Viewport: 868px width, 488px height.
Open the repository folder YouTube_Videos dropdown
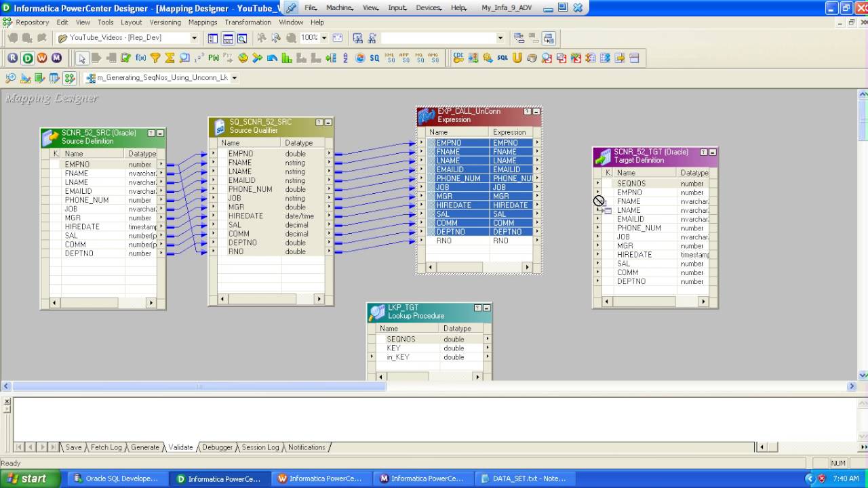click(x=194, y=38)
